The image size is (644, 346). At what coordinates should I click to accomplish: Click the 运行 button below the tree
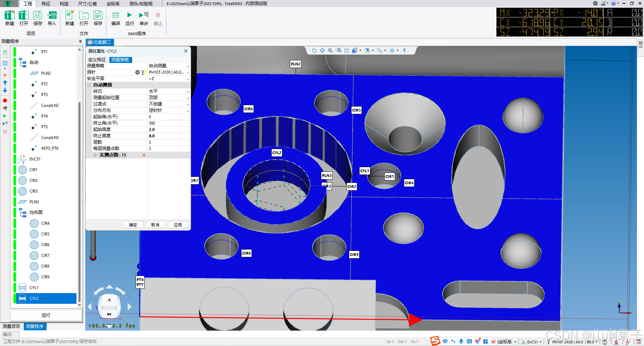(x=46, y=315)
